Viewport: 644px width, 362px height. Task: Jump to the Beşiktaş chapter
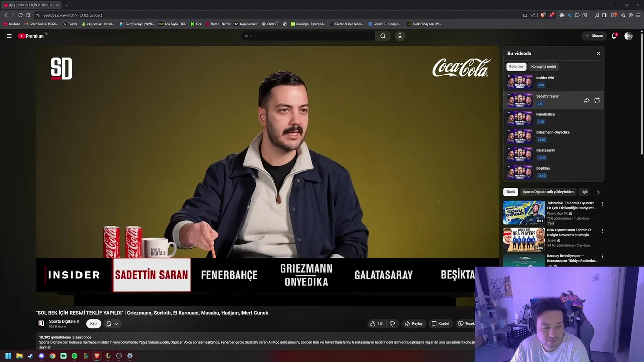tap(553, 172)
